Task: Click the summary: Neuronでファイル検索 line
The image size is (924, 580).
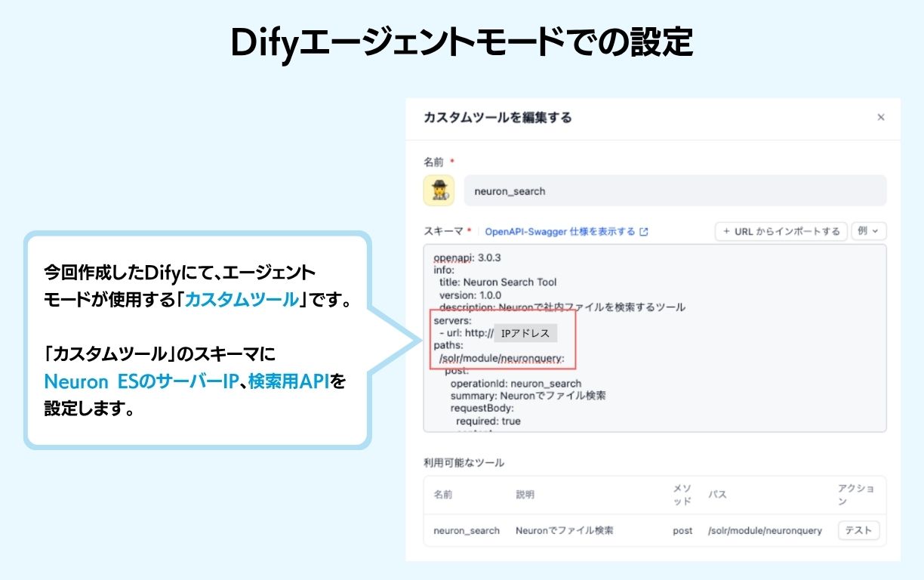Action: [528, 396]
